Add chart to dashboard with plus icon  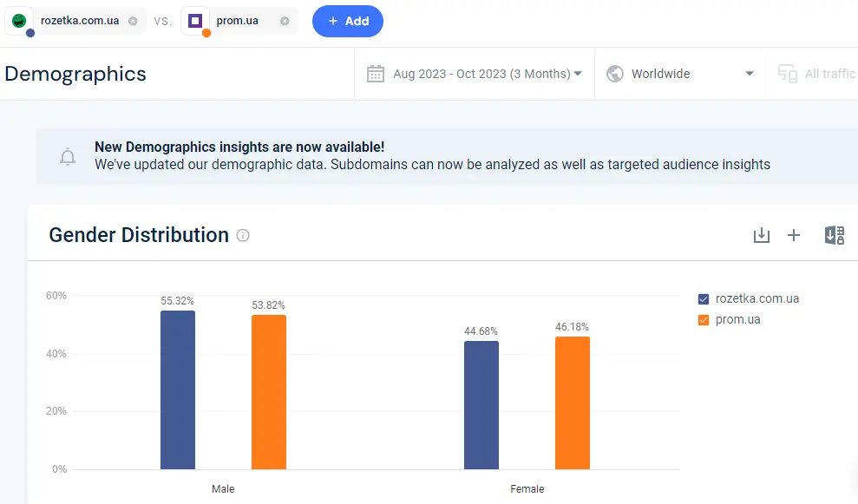pyautogui.click(x=794, y=235)
